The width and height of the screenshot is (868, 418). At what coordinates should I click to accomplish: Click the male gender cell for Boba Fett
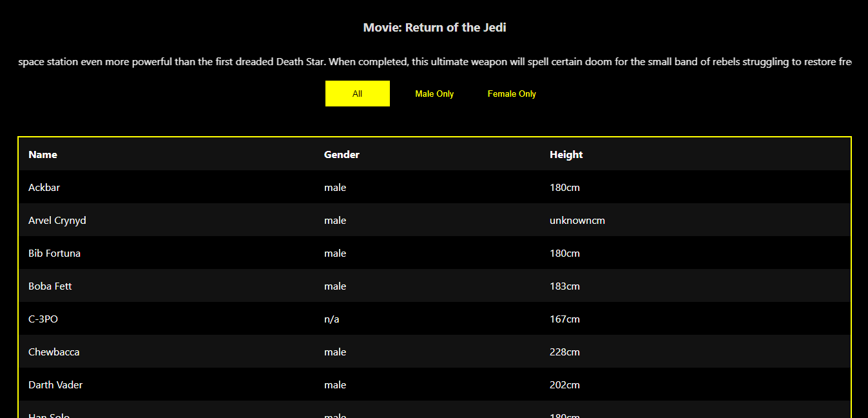(335, 286)
